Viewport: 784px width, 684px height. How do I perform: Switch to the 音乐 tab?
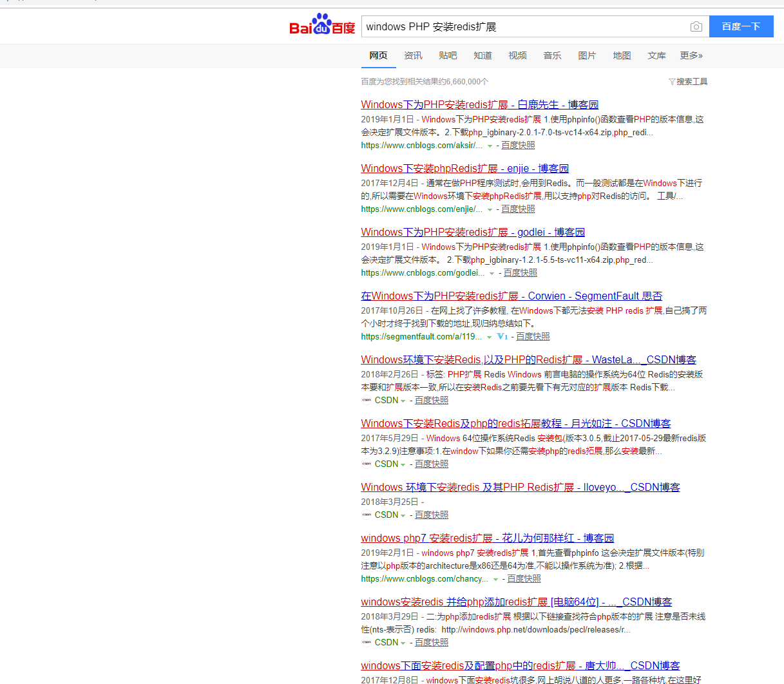click(x=552, y=55)
